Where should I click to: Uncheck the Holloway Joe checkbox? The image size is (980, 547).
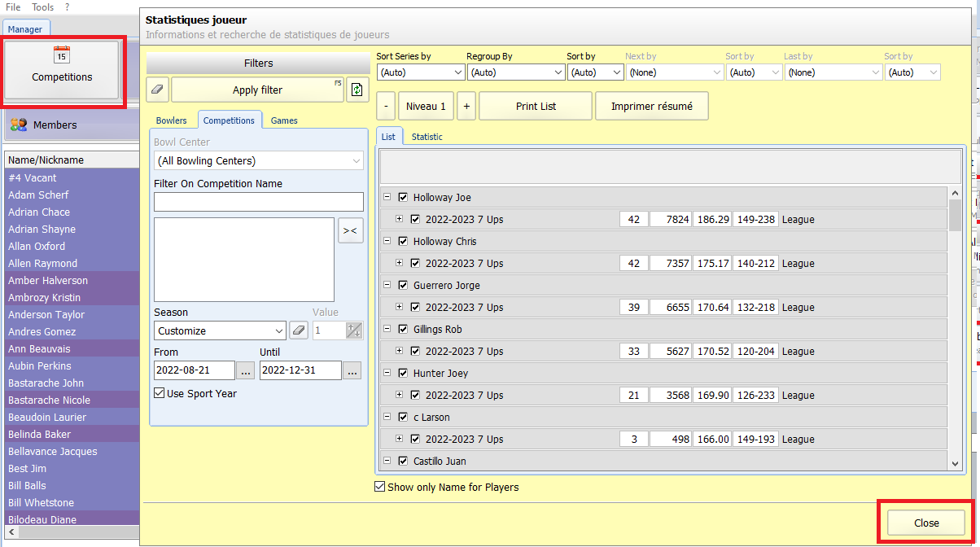(x=403, y=197)
